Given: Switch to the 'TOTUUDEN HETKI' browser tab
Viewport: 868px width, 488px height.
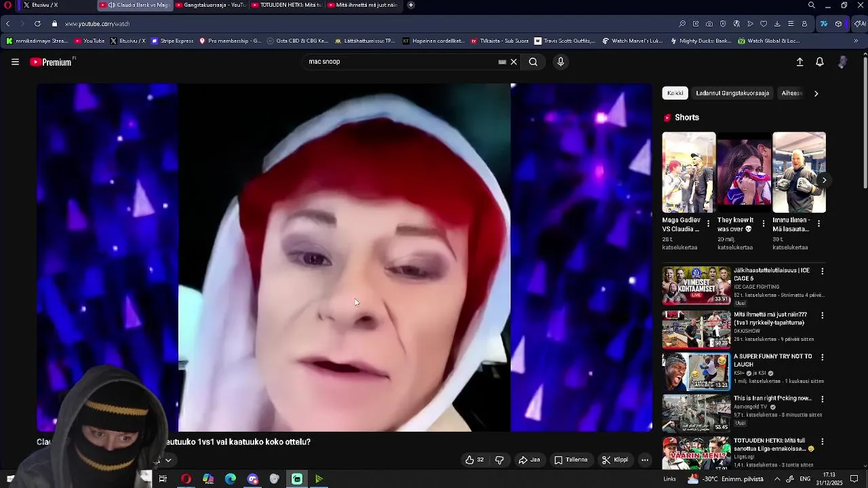Looking at the screenshot, I should (x=287, y=5).
